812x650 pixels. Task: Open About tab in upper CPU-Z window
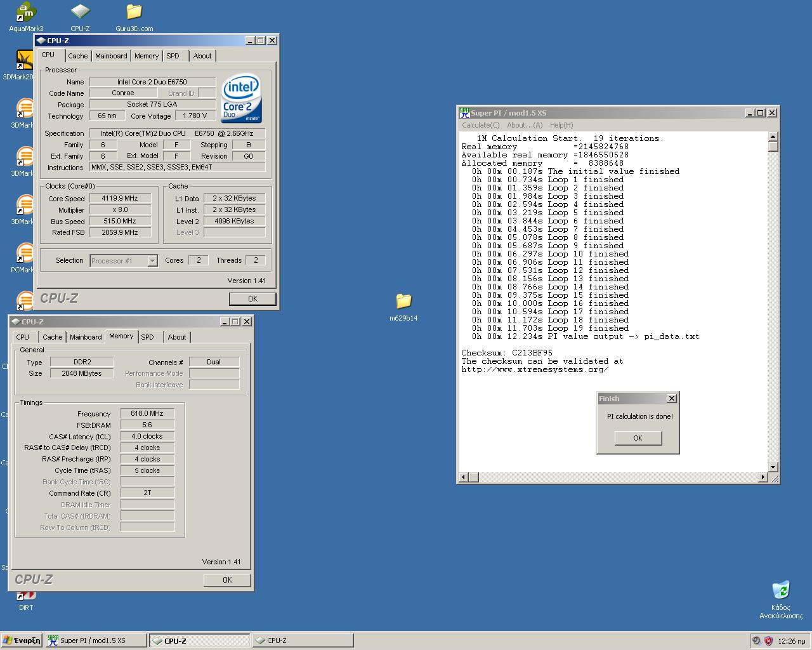click(202, 56)
